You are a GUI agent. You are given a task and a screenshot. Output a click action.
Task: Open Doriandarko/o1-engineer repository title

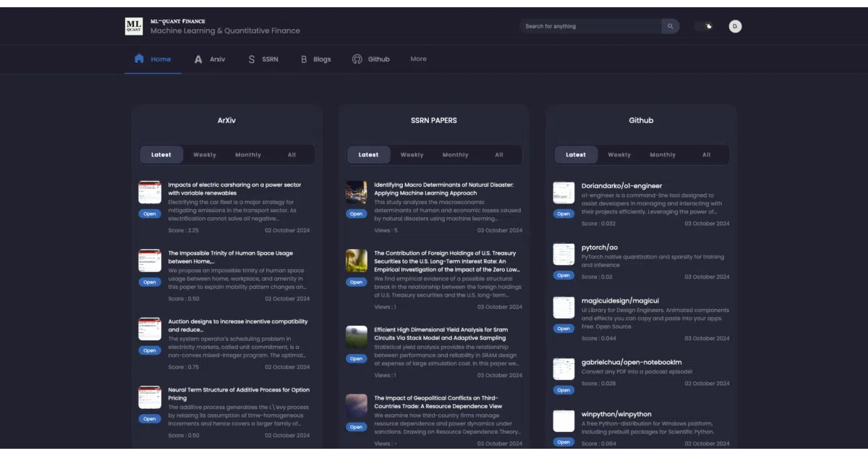[x=621, y=186]
